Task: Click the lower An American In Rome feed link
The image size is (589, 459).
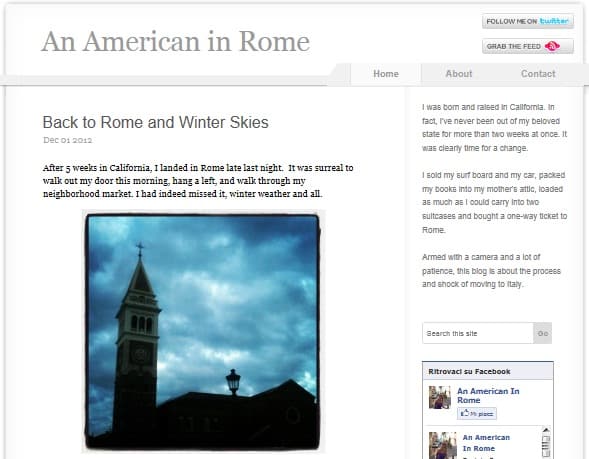Action: (486, 443)
